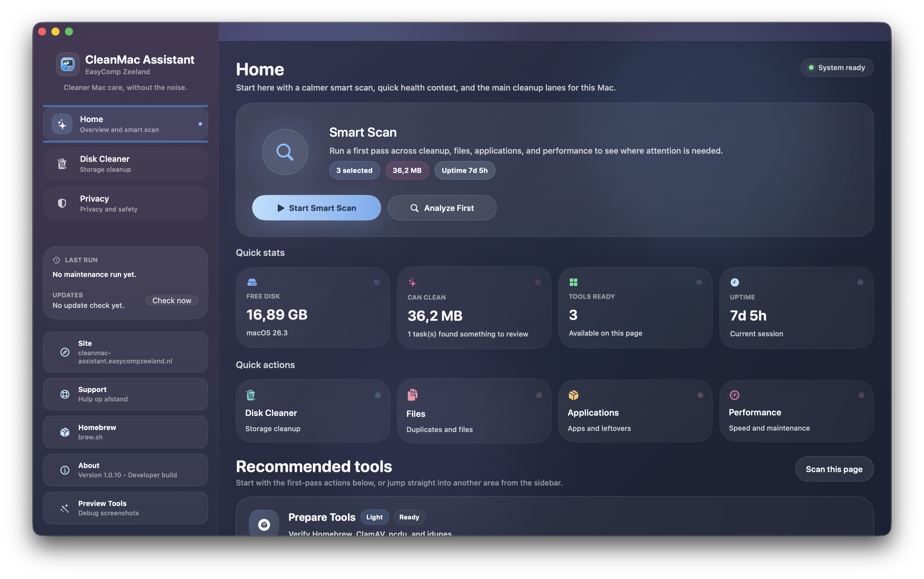Click the Scan this page button
Image resolution: width=924 pixels, height=579 pixels.
point(834,469)
